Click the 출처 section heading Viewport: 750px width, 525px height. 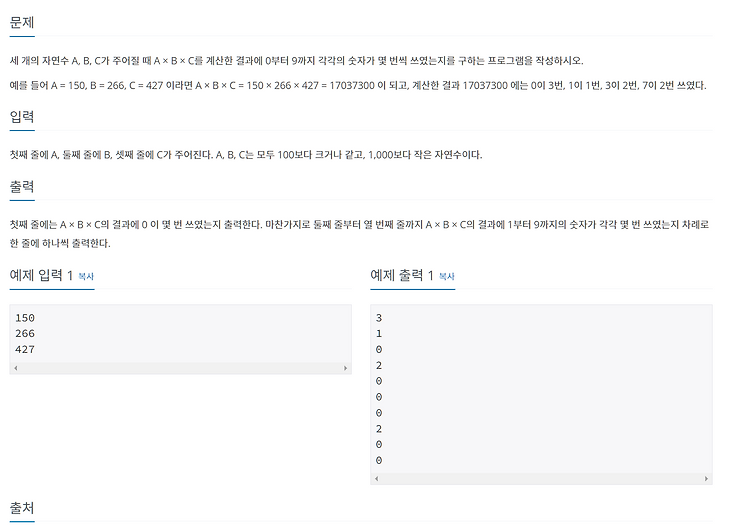[22, 508]
